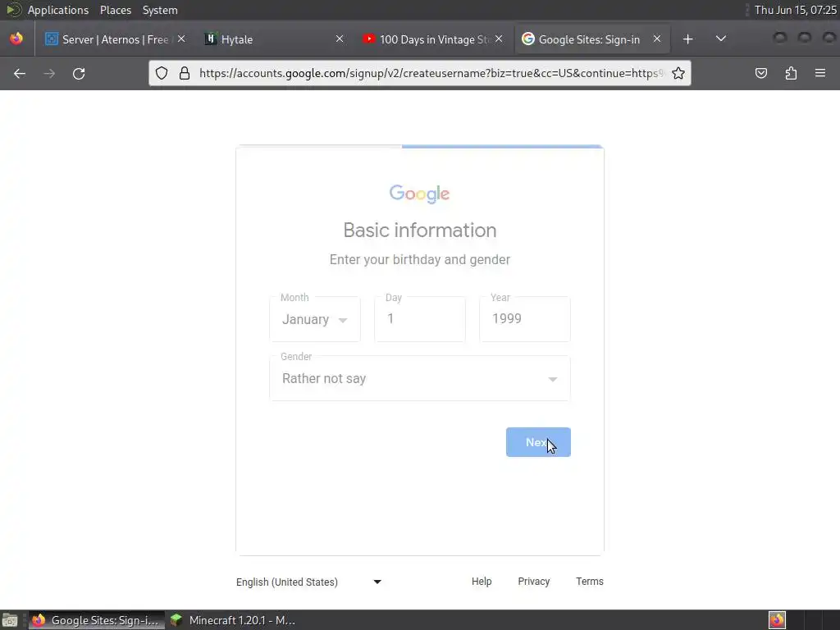Click the Firefox logo icon in the tab bar
The width and height of the screenshot is (840, 630).
[x=16, y=39]
